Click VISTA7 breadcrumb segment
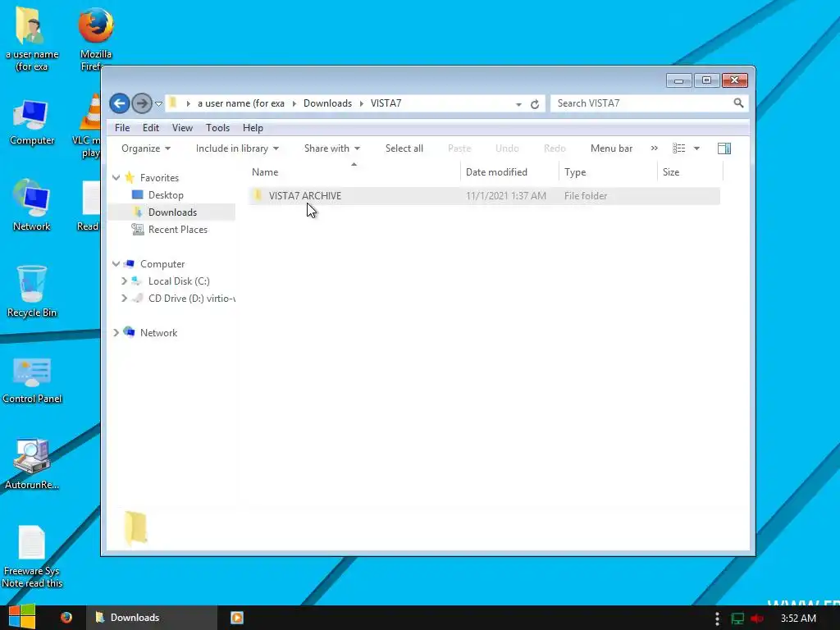840x630 pixels. coord(386,103)
